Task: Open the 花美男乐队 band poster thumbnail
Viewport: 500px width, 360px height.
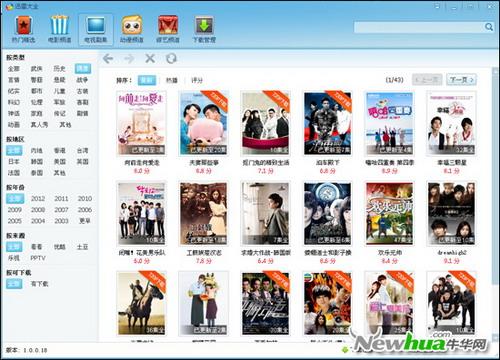Action: point(141,213)
